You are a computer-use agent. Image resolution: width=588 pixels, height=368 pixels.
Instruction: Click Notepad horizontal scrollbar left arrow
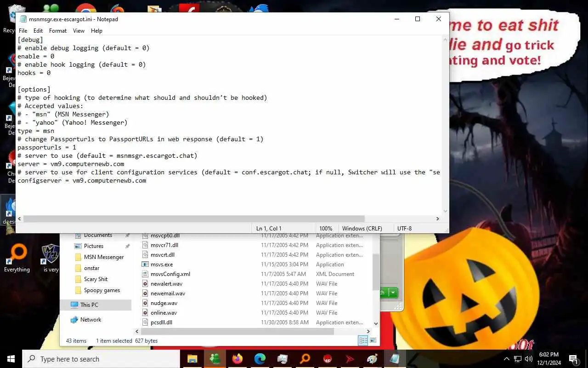[x=19, y=219]
